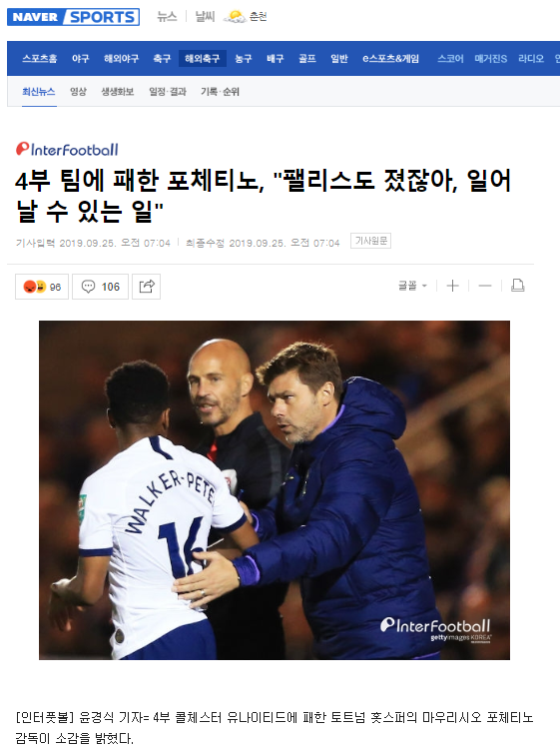Increase font size with the plus icon

[452, 286]
